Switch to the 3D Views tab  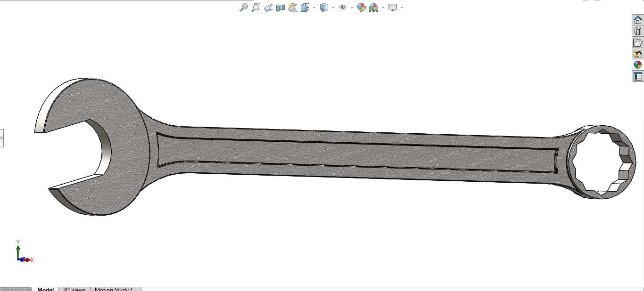tap(74, 289)
